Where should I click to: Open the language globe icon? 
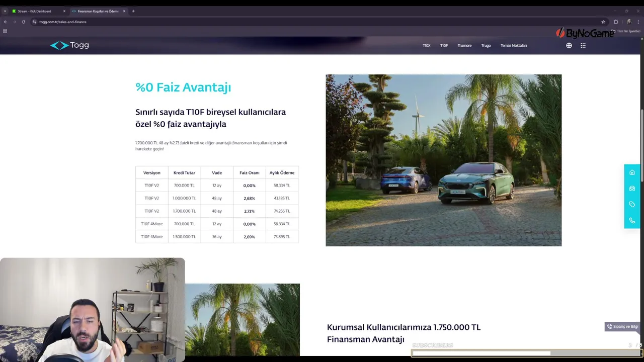(x=569, y=45)
